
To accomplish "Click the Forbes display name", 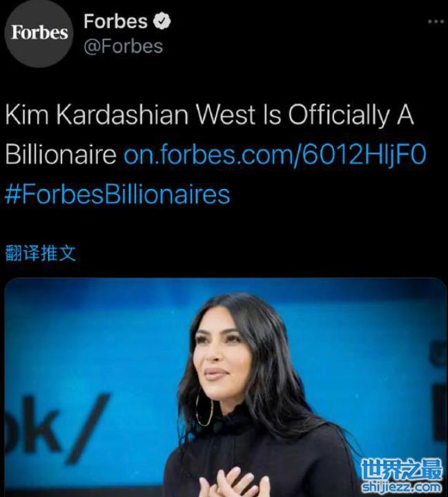I will click(x=115, y=21).
